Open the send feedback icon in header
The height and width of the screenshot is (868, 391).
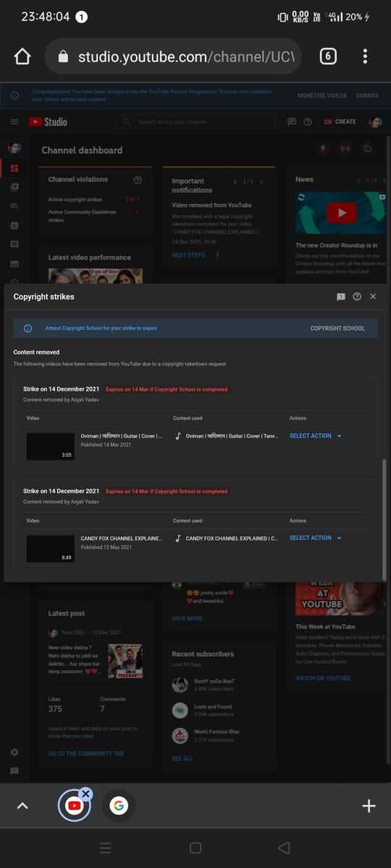click(x=292, y=122)
